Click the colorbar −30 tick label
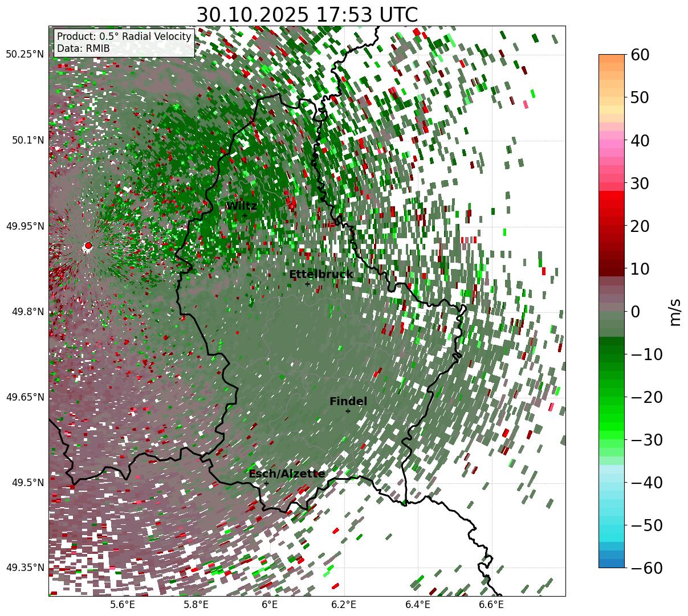Image resolution: width=688 pixels, height=616 pixels. tap(646, 439)
